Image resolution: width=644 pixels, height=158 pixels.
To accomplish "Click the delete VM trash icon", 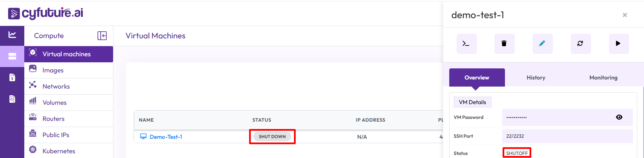I will click(x=504, y=43).
